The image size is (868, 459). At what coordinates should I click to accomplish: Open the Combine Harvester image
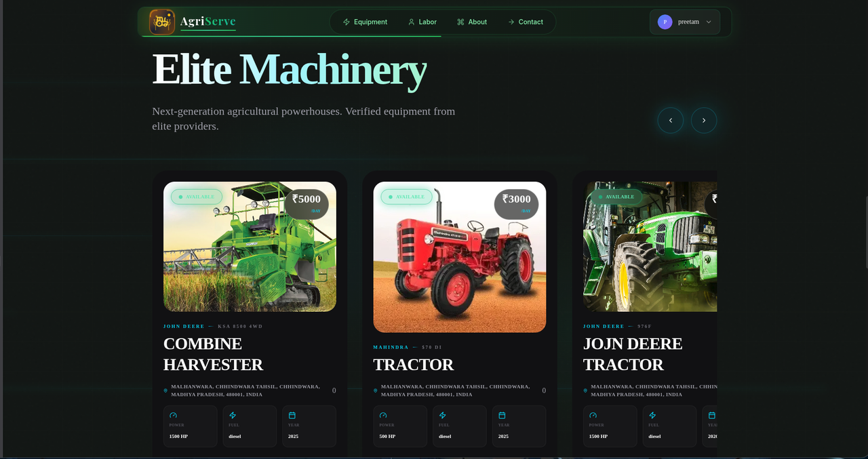[x=250, y=247]
